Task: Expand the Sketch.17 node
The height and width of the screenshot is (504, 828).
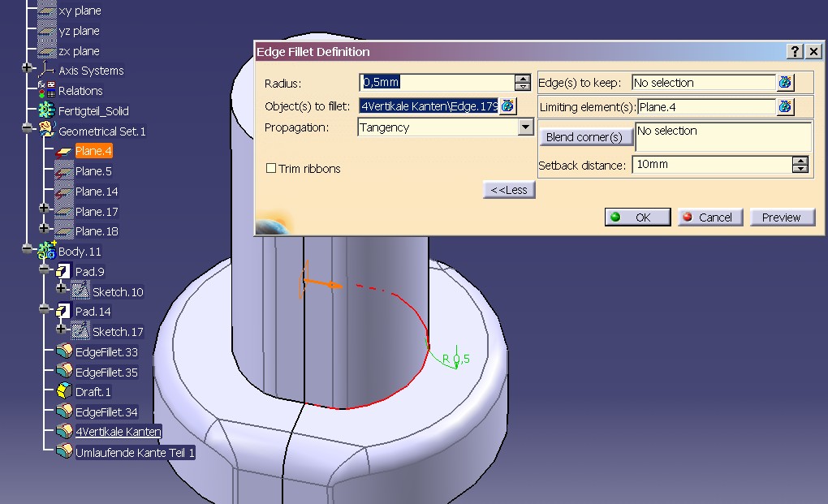Action: [61, 330]
